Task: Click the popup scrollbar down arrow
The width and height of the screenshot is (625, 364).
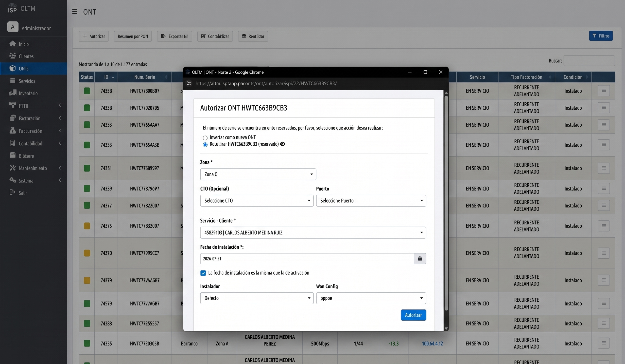Action: coord(446,329)
